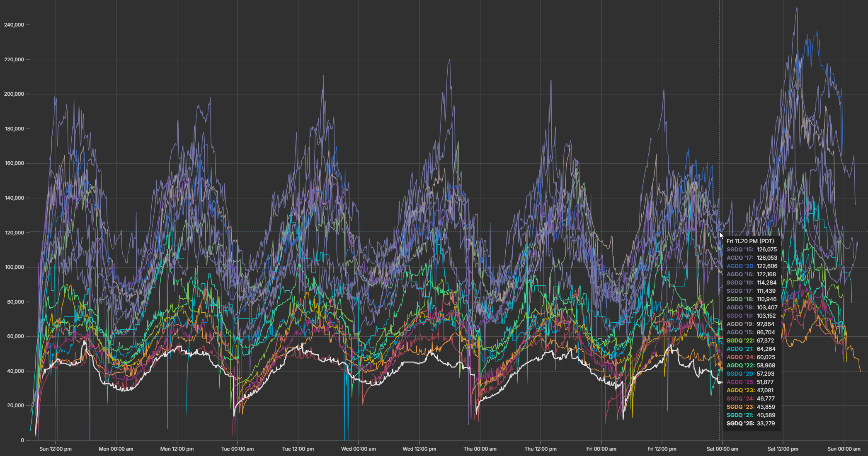Click the SGDQ '23 entry with 43,859
This screenshot has width=868, height=456.
tap(751, 407)
